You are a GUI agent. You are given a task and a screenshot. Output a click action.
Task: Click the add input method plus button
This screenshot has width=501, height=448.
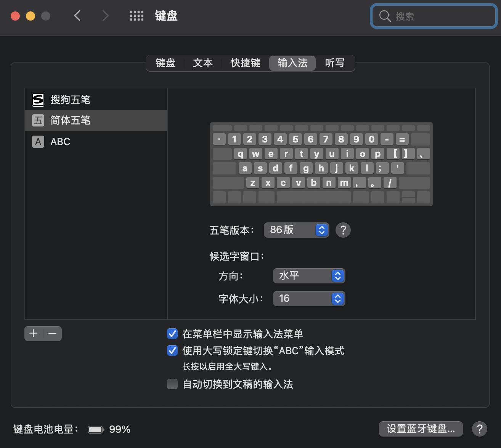(33, 333)
